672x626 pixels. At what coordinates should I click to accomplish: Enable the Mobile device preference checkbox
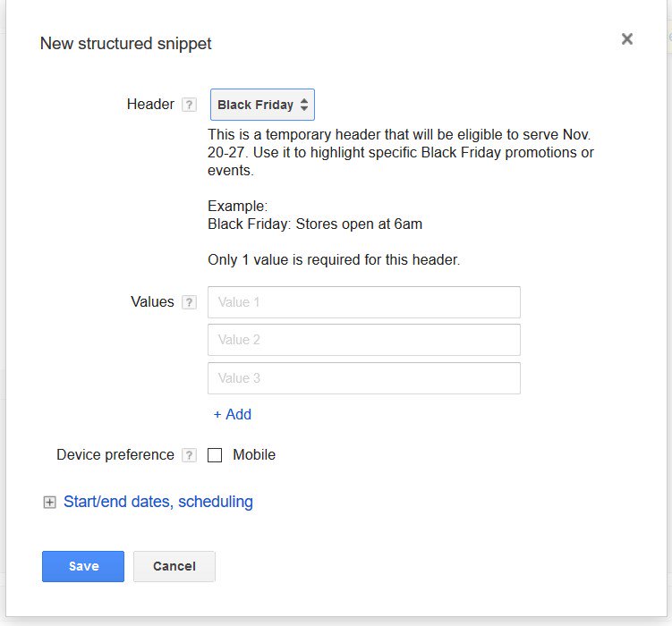(215, 454)
